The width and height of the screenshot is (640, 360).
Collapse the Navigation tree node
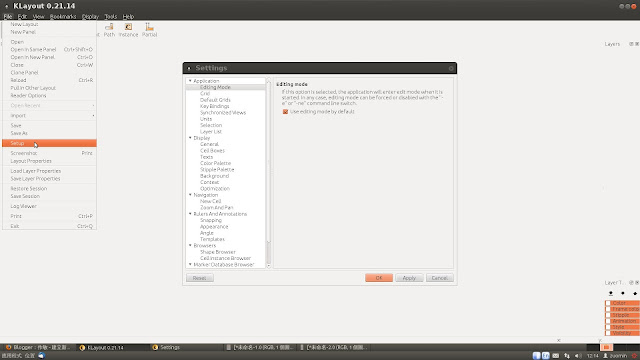click(190, 195)
